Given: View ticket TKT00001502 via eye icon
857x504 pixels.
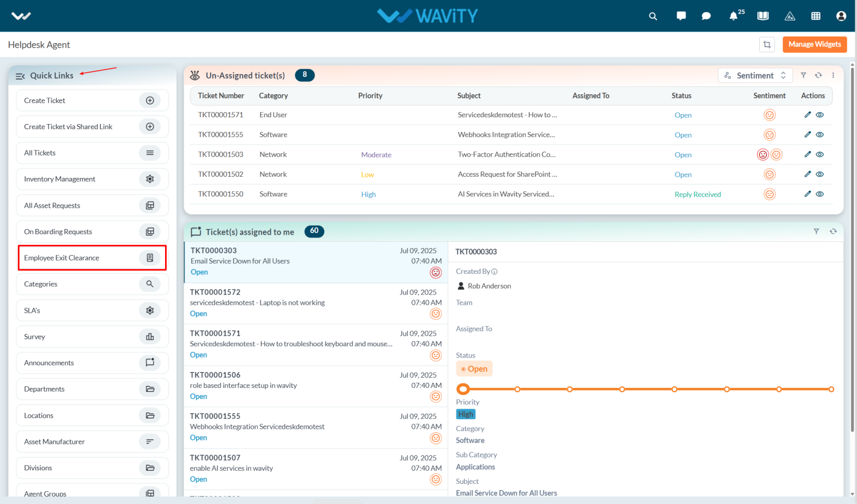Looking at the screenshot, I should pyautogui.click(x=820, y=174).
